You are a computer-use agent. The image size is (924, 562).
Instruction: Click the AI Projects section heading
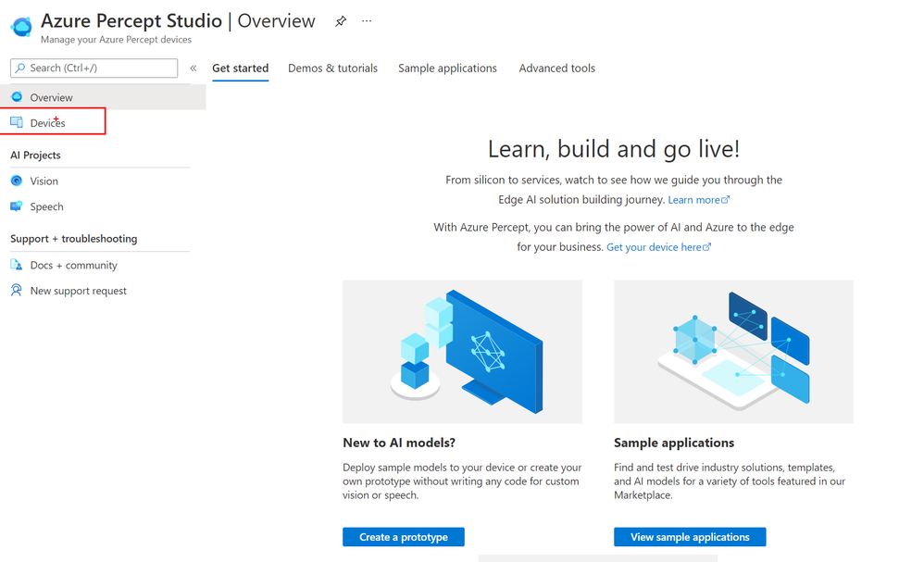coord(35,155)
